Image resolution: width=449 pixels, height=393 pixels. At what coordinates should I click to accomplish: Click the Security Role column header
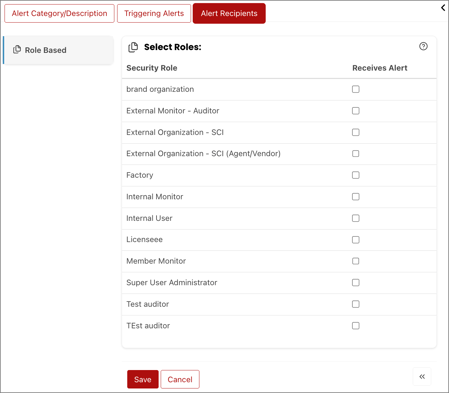coord(152,68)
